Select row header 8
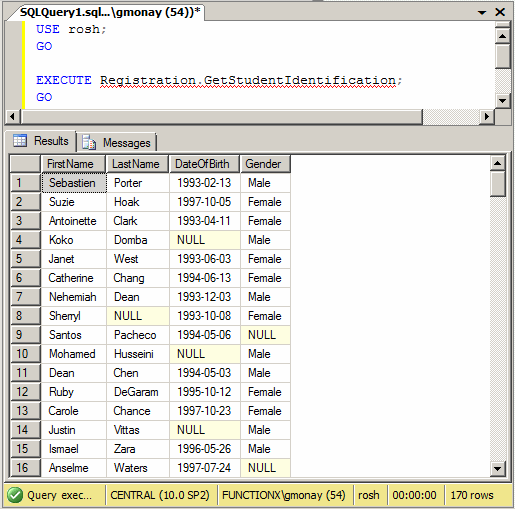The height and width of the screenshot is (509, 515). (25, 316)
